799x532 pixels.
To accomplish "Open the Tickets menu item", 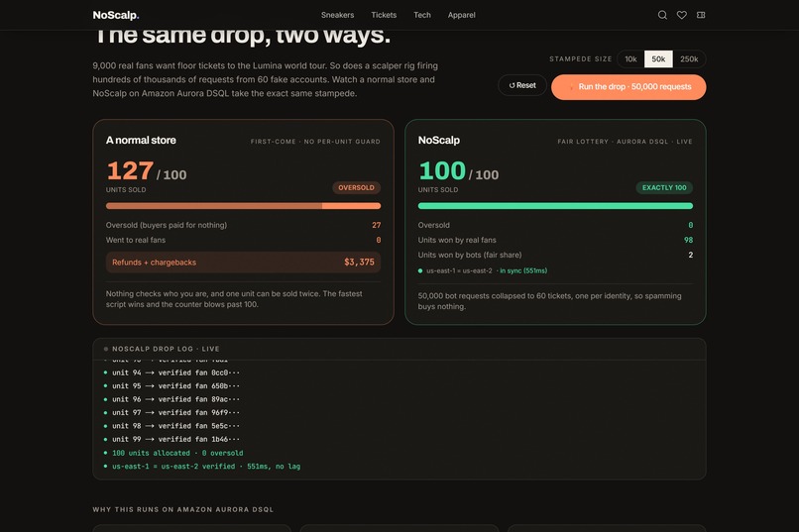I will pyautogui.click(x=384, y=15).
